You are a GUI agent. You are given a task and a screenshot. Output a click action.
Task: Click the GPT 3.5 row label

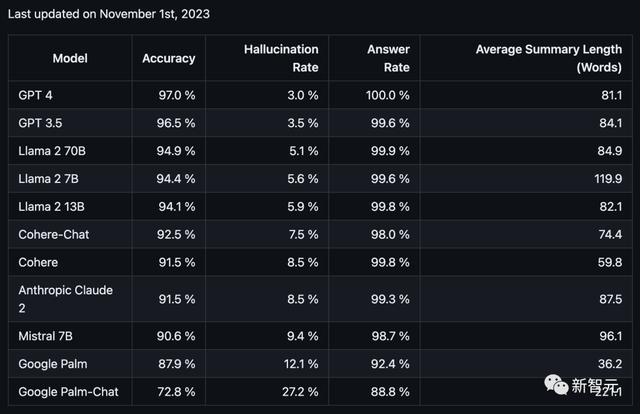click(40, 123)
